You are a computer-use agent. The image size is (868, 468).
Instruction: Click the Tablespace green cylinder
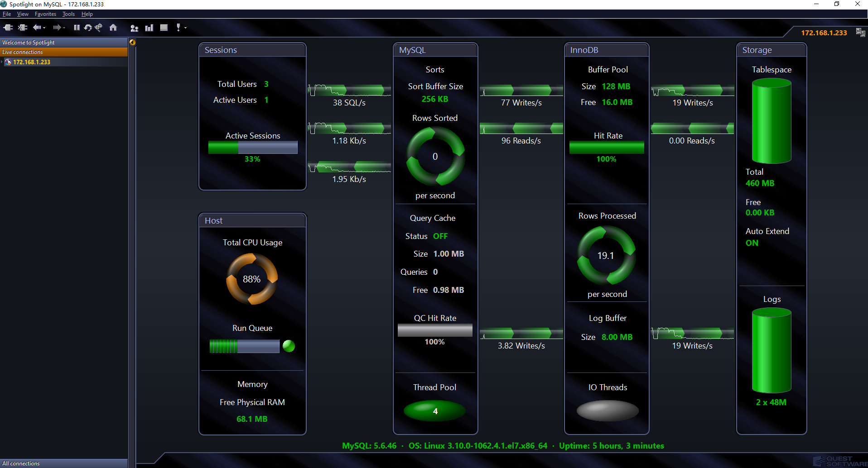[x=772, y=121]
